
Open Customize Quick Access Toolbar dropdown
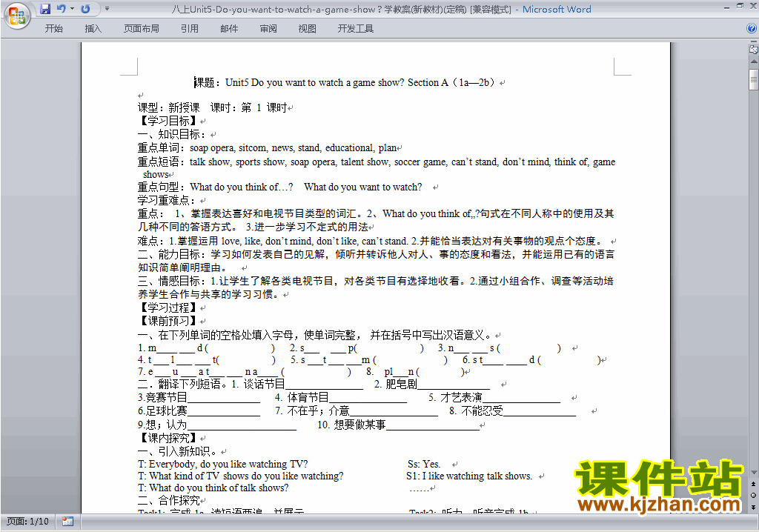point(107,9)
